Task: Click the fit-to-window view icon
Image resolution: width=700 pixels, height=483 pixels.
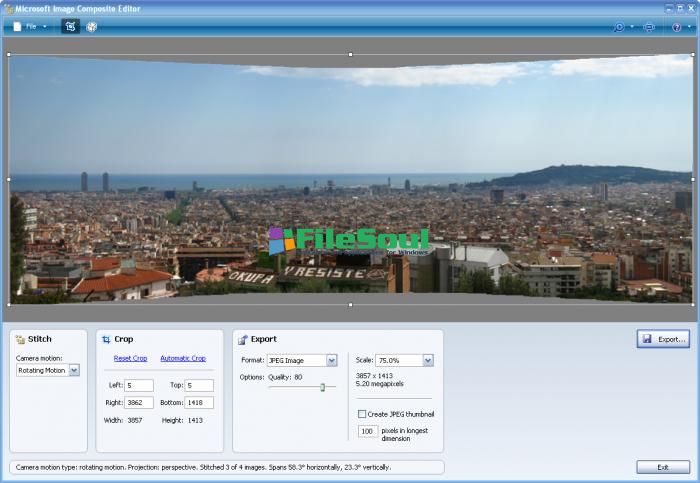Action: 649,27
